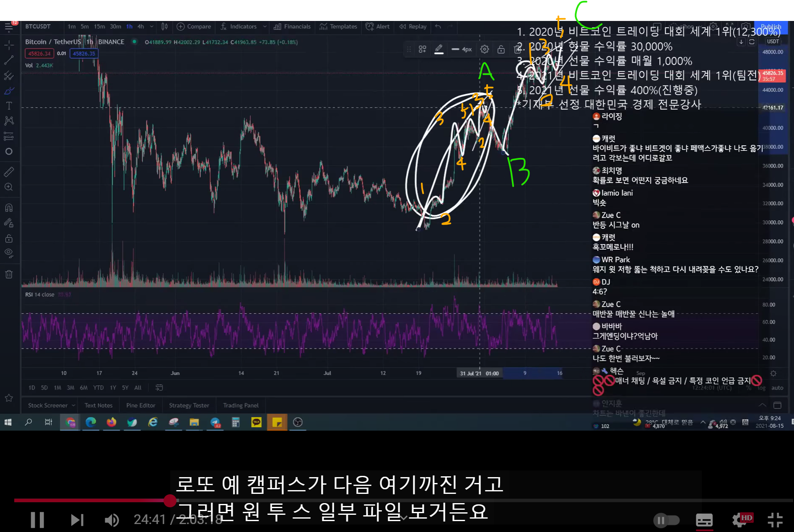Select the brush drawing tool
This screenshot has height=532, width=794.
pyautogui.click(x=9, y=91)
